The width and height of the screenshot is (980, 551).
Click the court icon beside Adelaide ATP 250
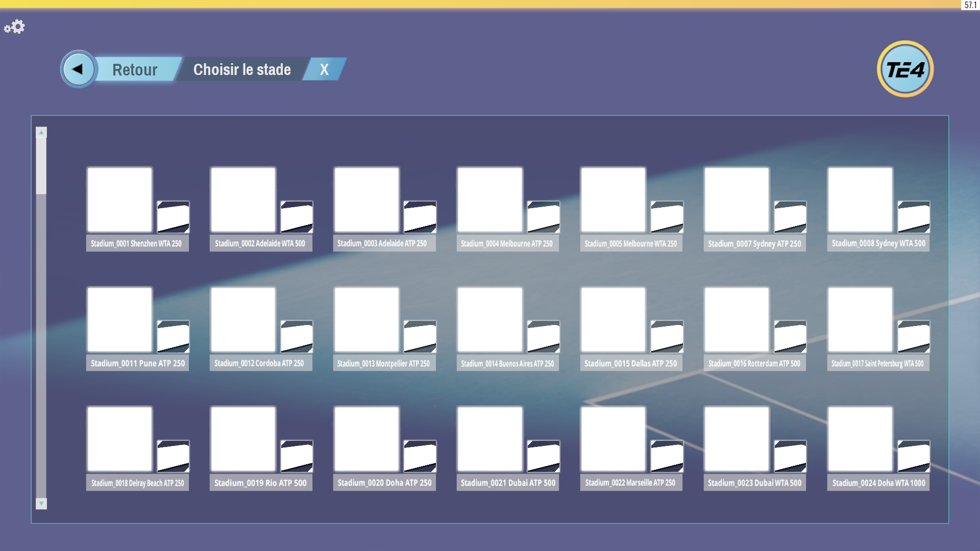(x=420, y=217)
